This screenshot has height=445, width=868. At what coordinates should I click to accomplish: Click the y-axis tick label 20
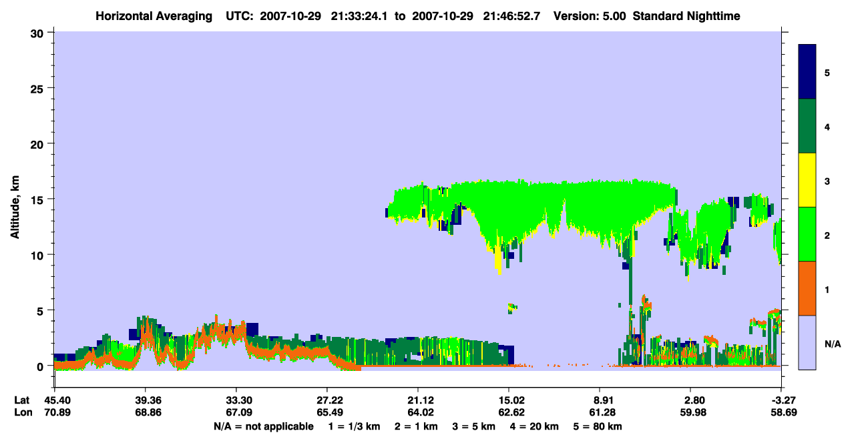pos(39,143)
